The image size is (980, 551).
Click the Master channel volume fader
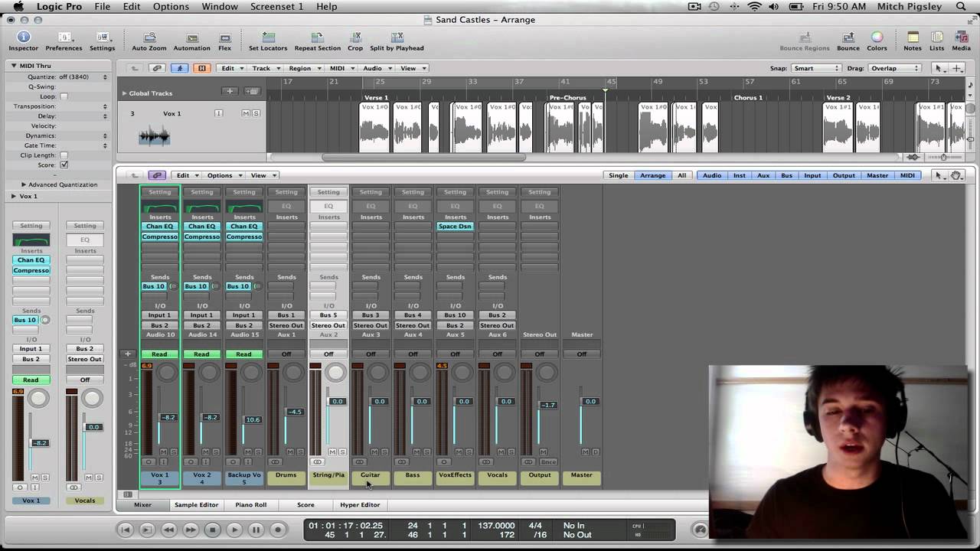[x=590, y=401]
